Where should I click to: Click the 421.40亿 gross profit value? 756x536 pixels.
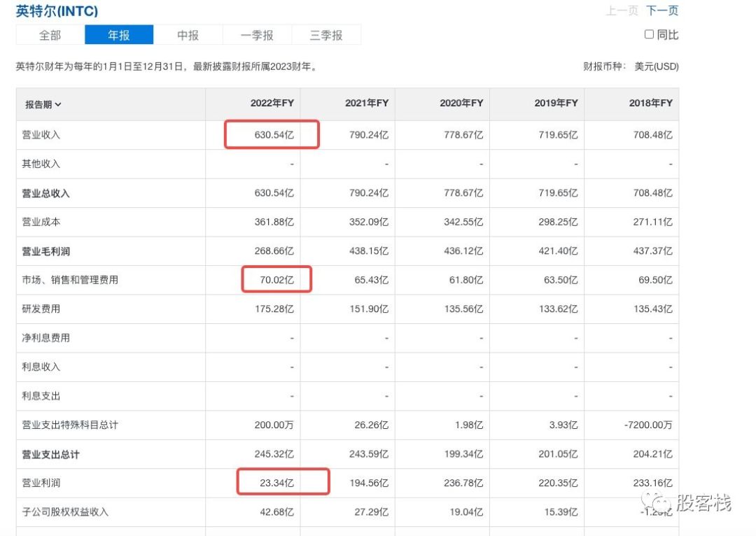coord(559,251)
